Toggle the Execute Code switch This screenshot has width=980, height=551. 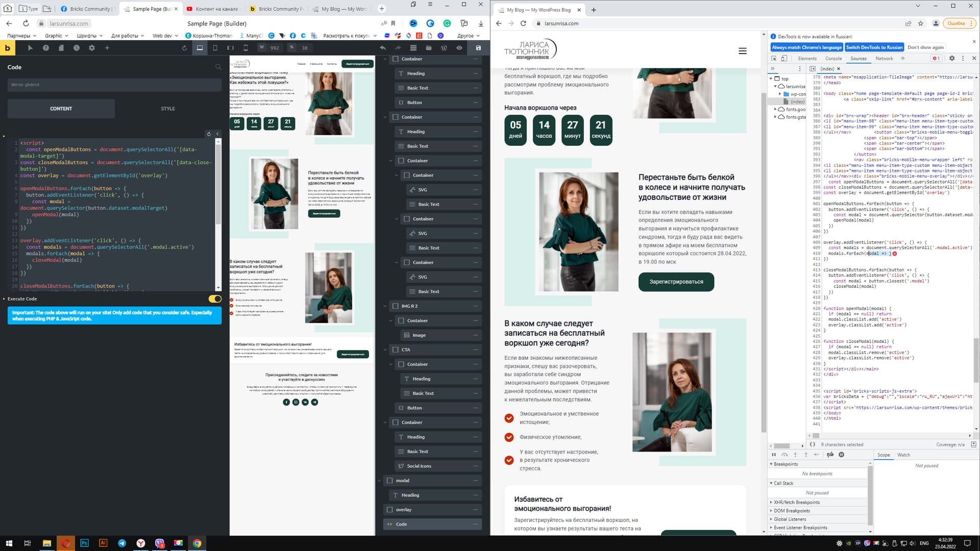(x=215, y=299)
